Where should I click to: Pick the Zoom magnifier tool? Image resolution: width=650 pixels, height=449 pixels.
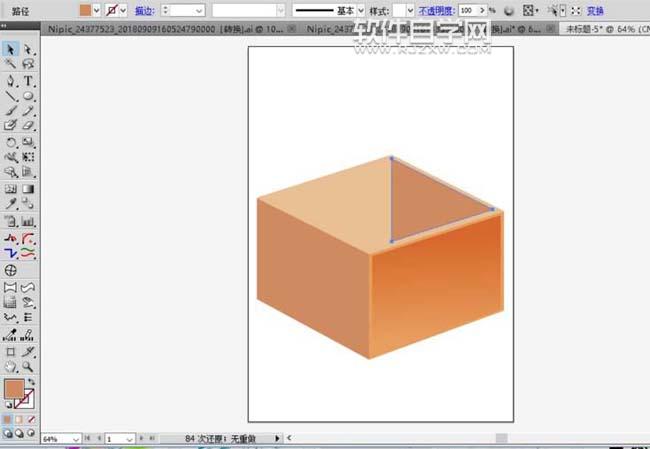coord(28,366)
